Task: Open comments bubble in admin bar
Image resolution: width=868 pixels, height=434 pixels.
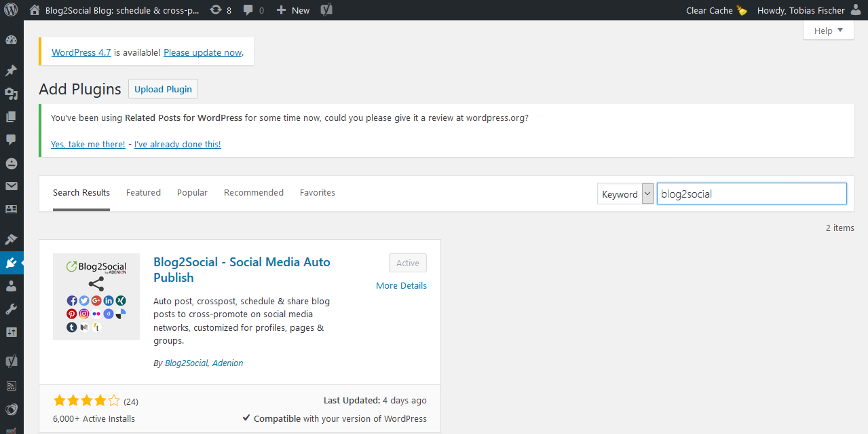Action: point(254,10)
